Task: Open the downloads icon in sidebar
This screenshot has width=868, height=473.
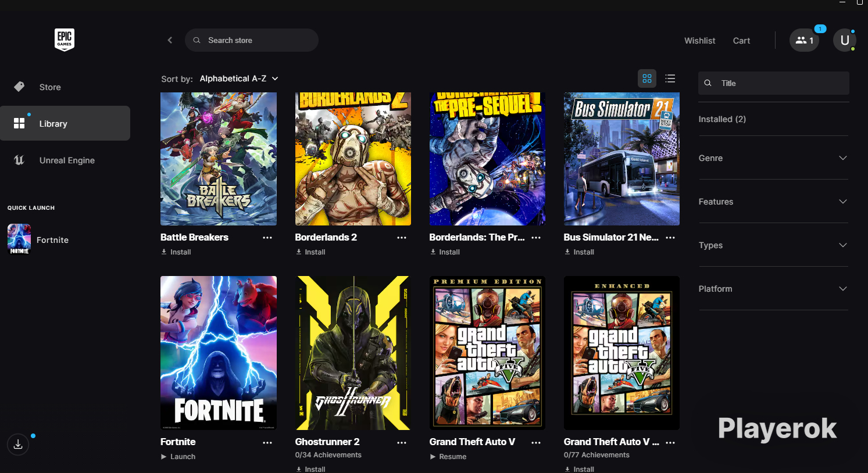Action: pyautogui.click(x=18, y=445)
